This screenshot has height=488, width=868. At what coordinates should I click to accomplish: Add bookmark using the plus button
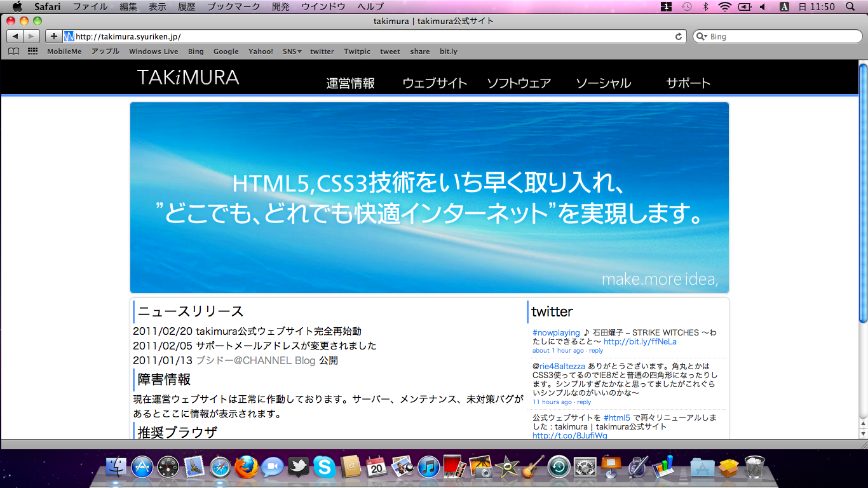pos(53,36)
